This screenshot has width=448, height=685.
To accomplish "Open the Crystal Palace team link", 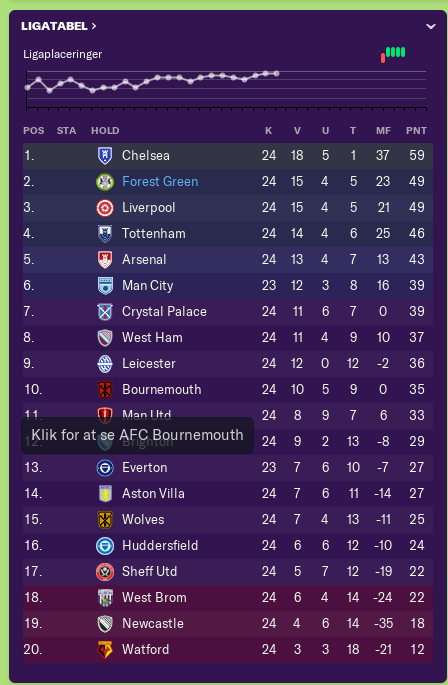I will 164,311.
